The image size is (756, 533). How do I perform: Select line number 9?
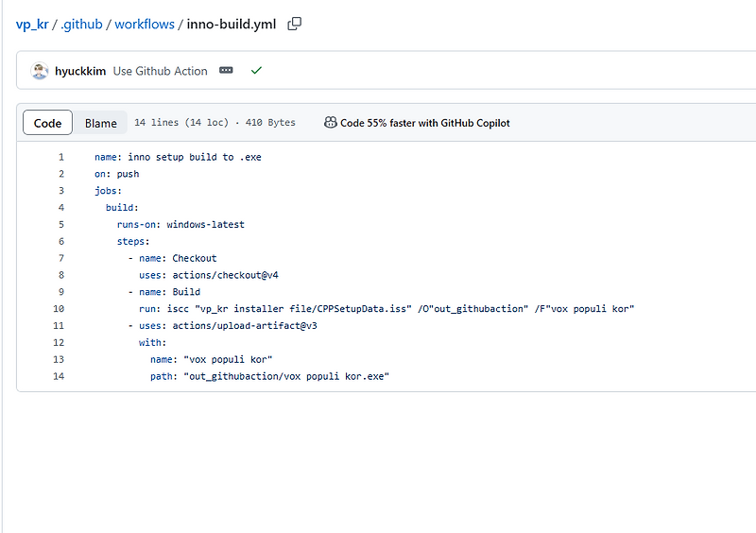pyautogui.click(x=61, y=292)
